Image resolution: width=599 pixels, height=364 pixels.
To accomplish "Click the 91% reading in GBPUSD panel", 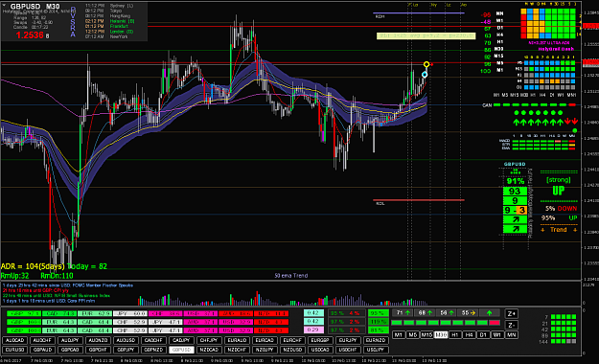I will [x=516, y=181].
